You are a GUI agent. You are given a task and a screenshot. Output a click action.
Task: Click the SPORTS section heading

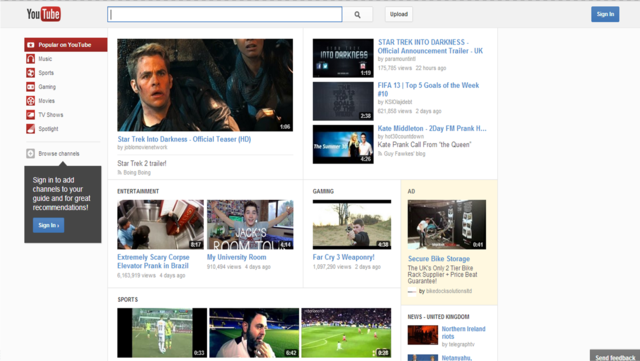pyautogui.click(x=128, y=299)
